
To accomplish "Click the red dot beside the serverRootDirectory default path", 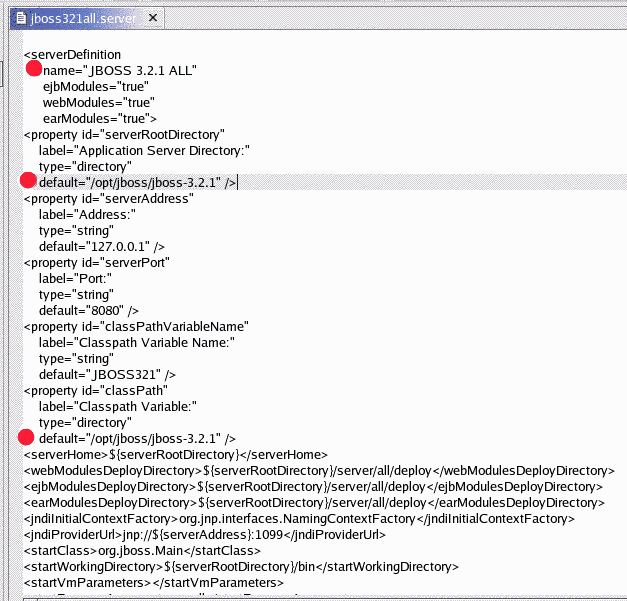I will pyautogui.click(x=28, y=180).
